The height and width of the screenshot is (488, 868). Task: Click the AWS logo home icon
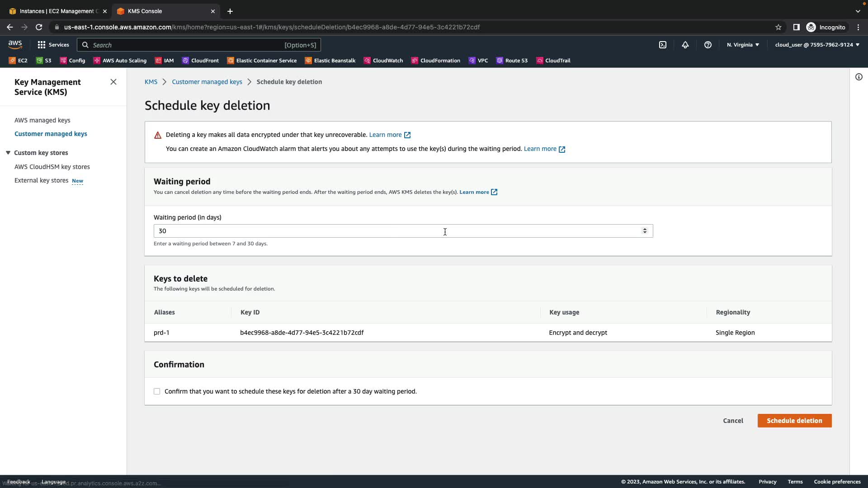[15, 44]
